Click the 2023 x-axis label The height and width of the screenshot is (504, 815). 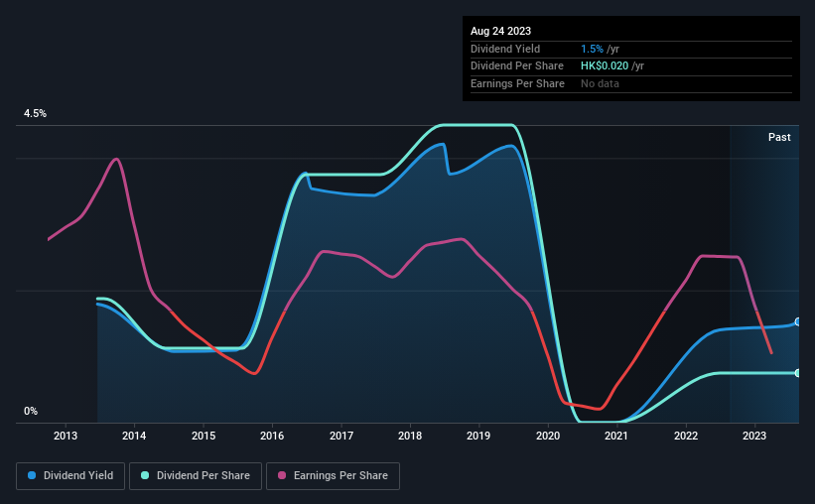(754, 436)
